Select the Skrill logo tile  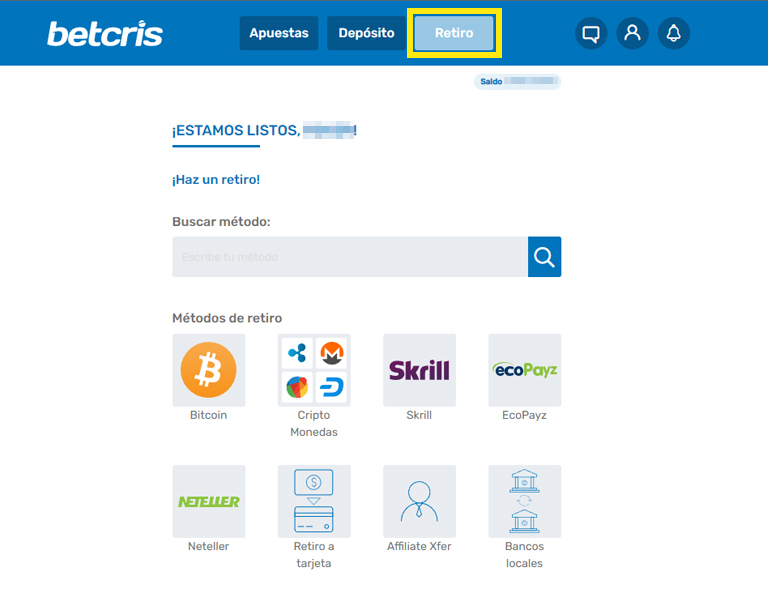coord(419,370)
